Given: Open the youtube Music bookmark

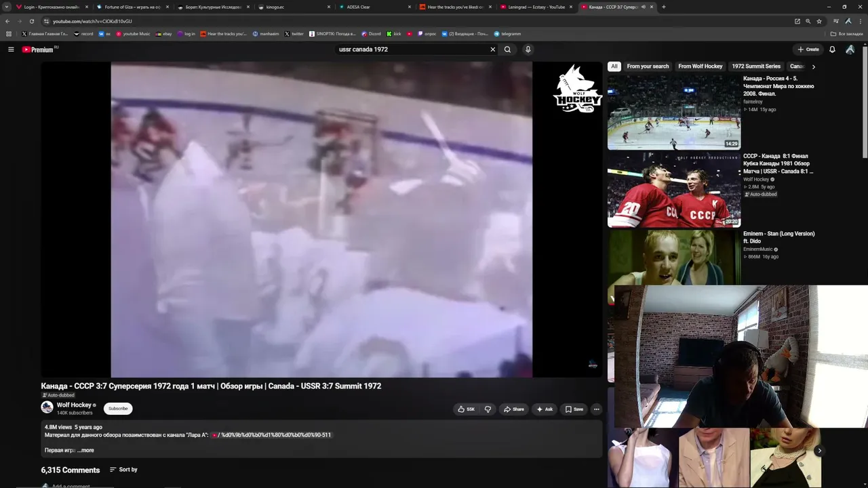Looking at the screenshot, I should pyautogui.click(x=133, y=34).
